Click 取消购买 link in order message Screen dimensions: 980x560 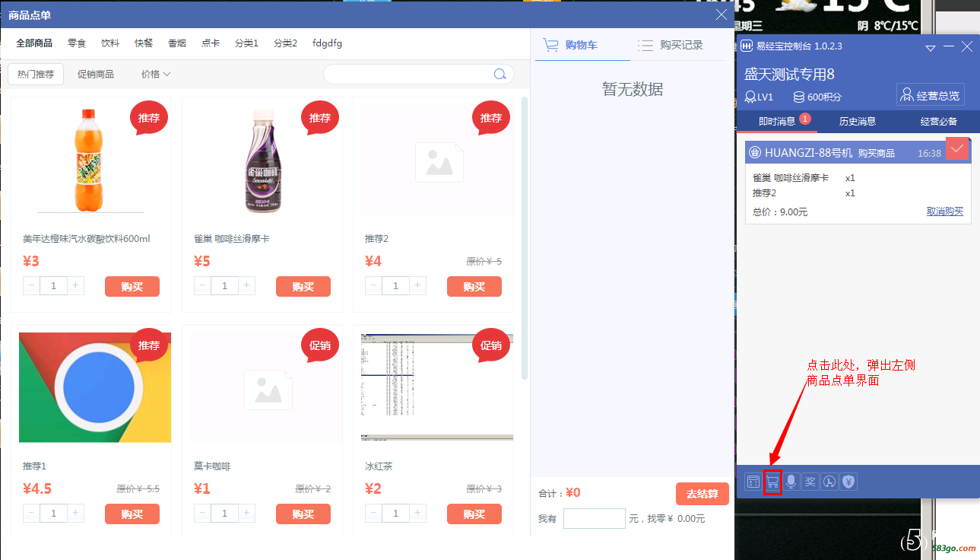[944, 212]
